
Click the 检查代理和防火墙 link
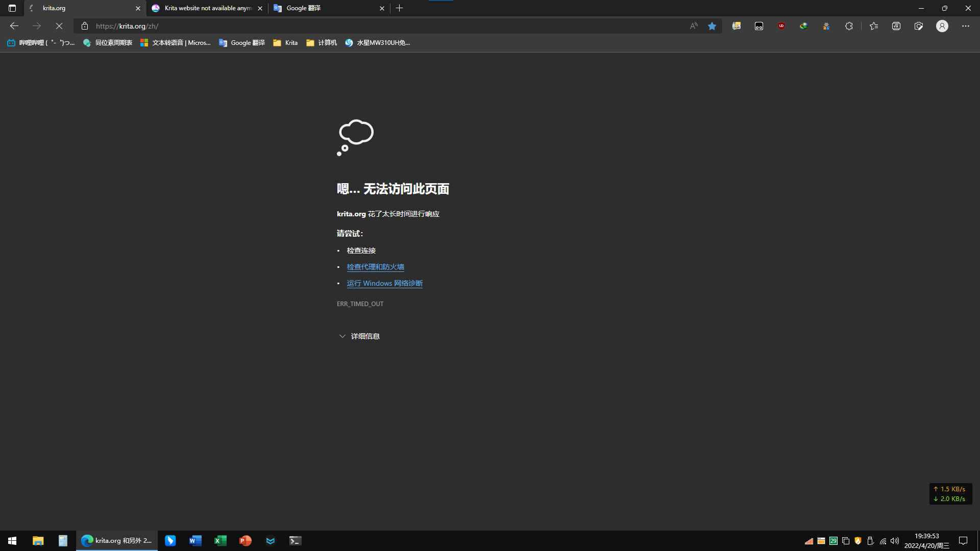coord(375,267)
